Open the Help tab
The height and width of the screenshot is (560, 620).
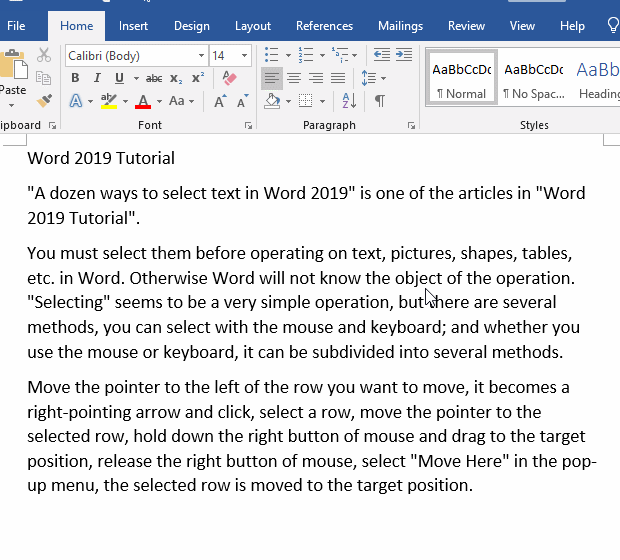pyautogui.click(x=572, y=26)
